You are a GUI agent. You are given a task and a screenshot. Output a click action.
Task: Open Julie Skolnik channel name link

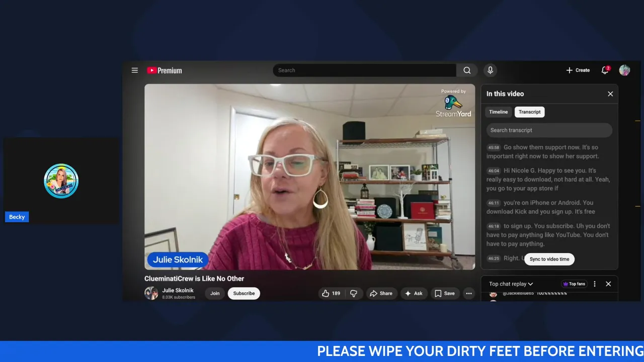coord(178,291)
